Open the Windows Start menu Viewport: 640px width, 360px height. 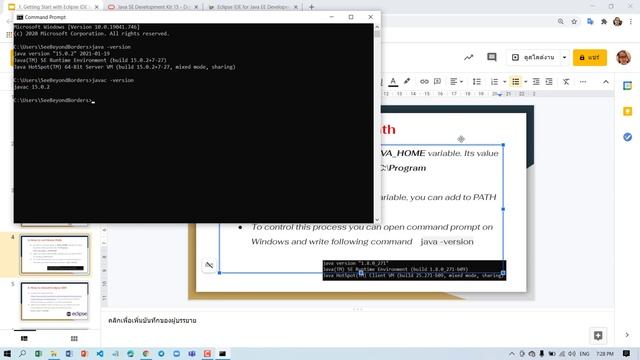point(7,353)
